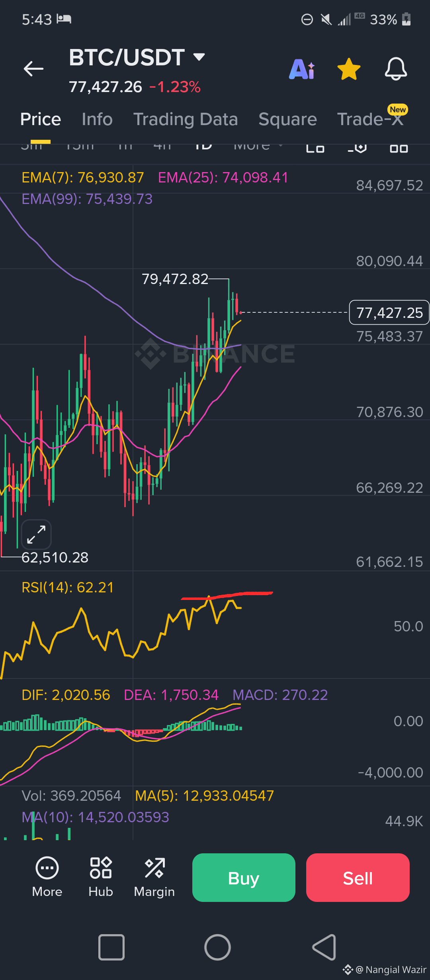Tap the -4,000.00 MACD axis value

coord(390,773)
